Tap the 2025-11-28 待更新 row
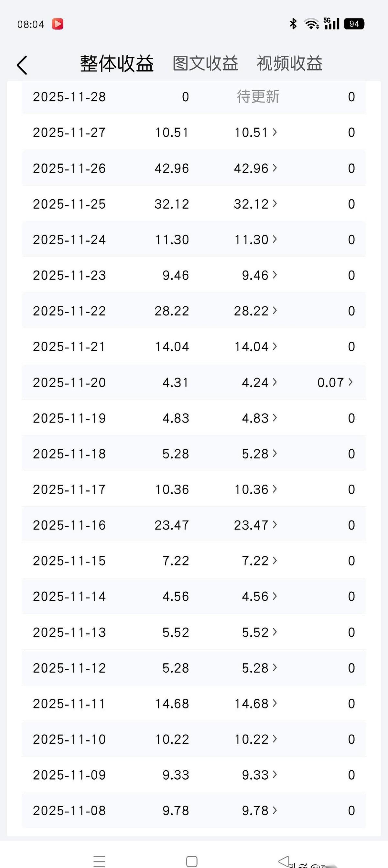This screenshot has height=868, width=388. 194,97
